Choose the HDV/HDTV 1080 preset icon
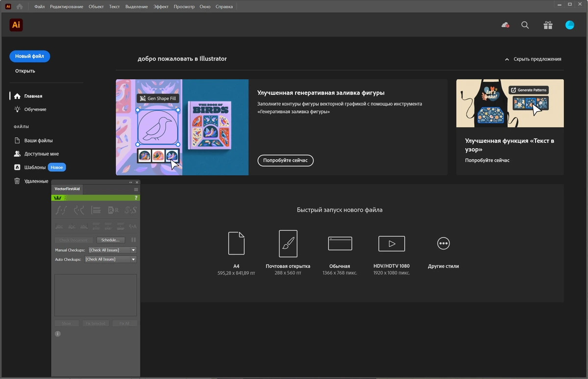 392,243
